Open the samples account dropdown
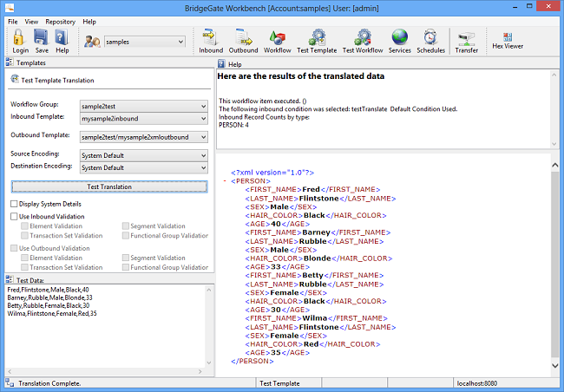This screenshot has height=392, width=564. pyautogui.click(x=180, y=42)
